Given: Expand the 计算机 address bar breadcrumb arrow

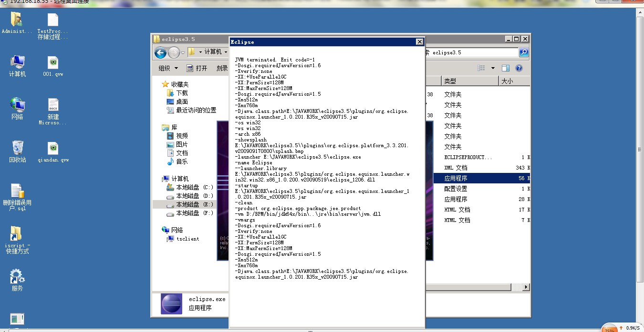Looking at the screenshot, I should pos(226,52).
